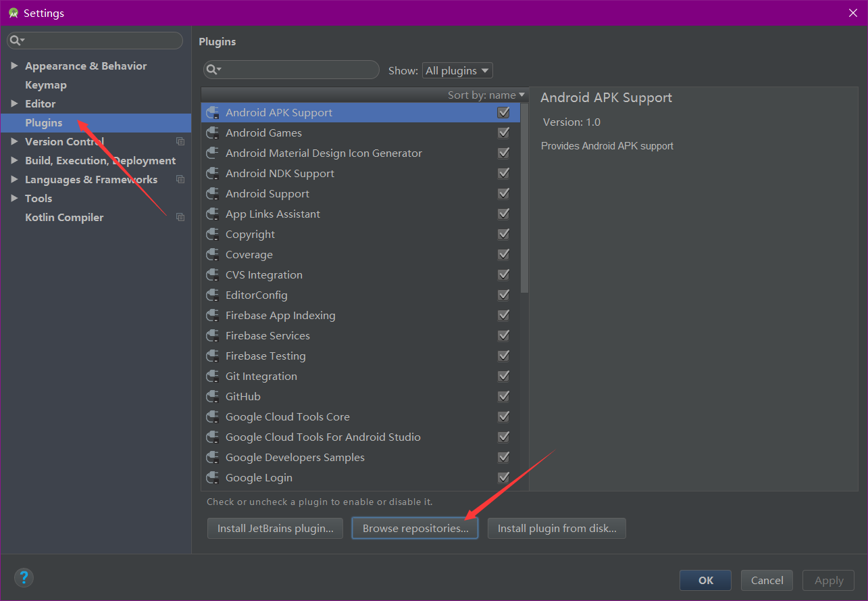Close the Settings window
The height and width of the screenshot is (601, 868).
pos(852,13)
